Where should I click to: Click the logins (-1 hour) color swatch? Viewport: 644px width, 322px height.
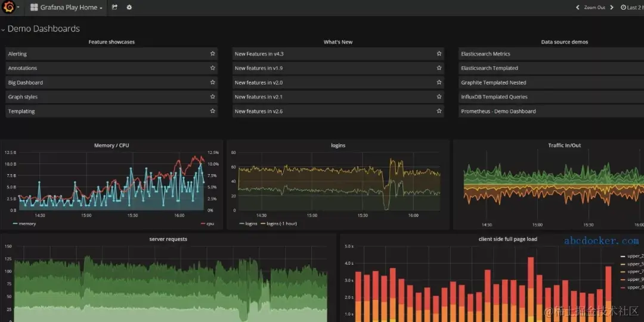(x=263, y=224)
